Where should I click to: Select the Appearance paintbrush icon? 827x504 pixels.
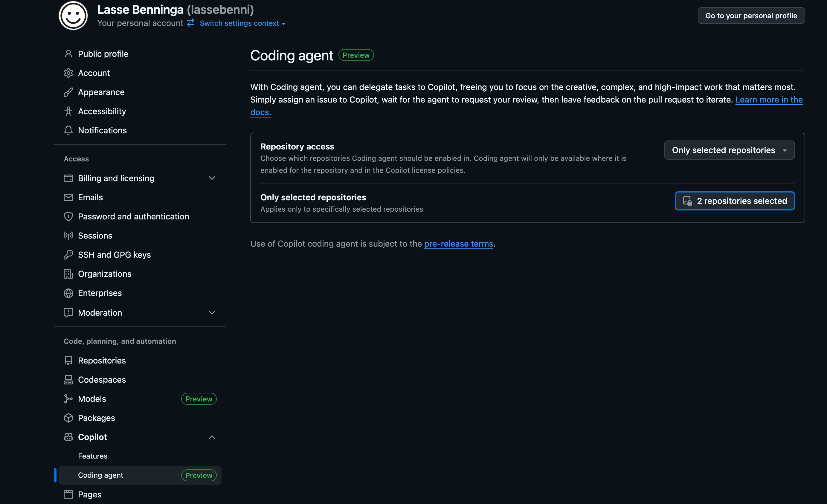click(68, 92)
